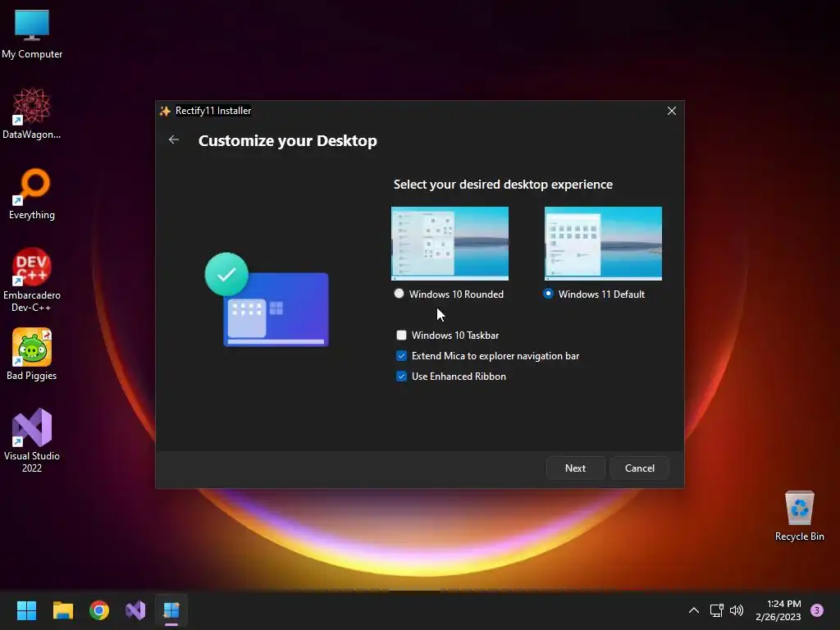This screenshot has width=840, height=630.
Task: Select the Bad Piggies desktop shortcut
Action: pos(32,354)
